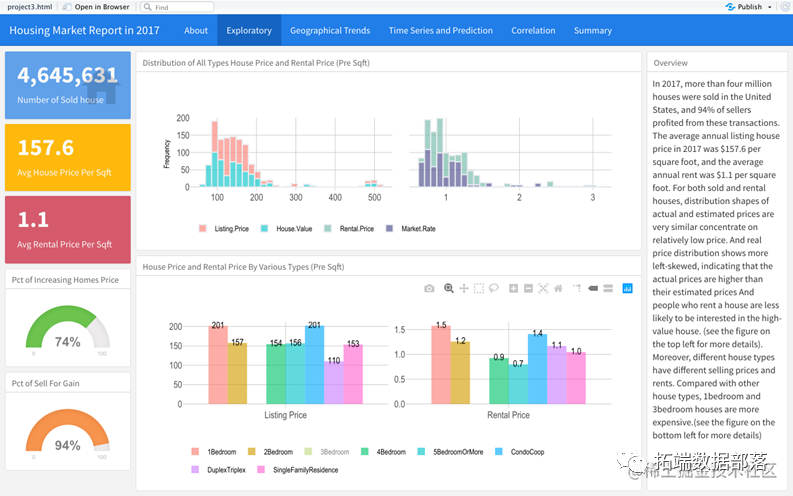The height and width of the screenshot is (496, 793).
Task: Click the Publish button
Action: (x=743, y=7)
